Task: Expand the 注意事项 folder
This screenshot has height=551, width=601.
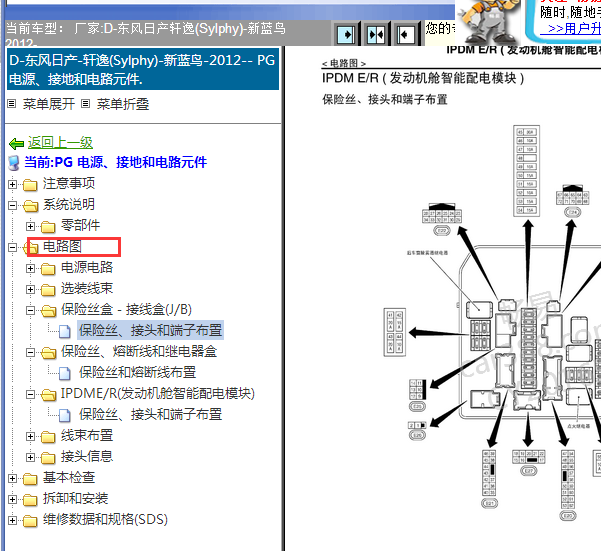Action: [x=12, y=184]
